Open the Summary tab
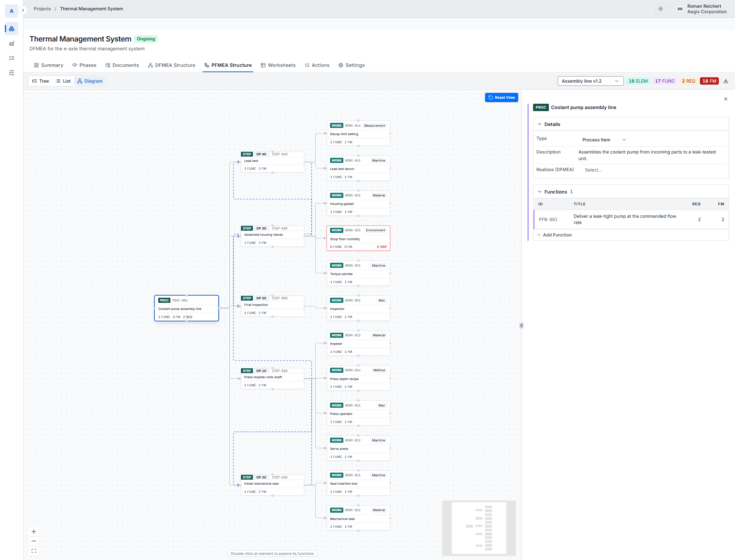This screenshot has width=735, height=560. [49, 65]
